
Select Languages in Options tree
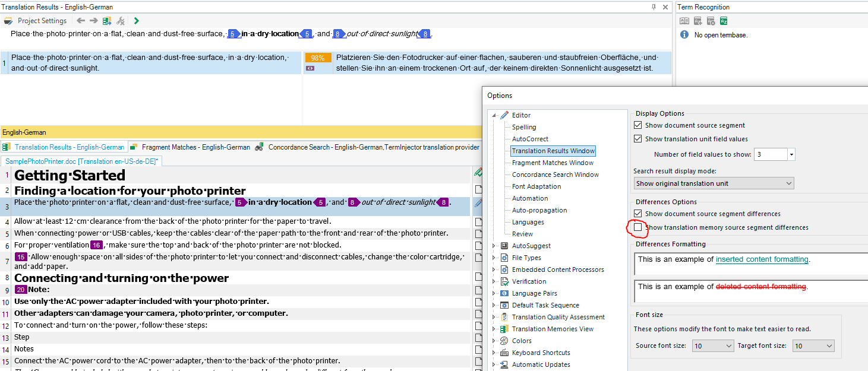[x=528, y=222]
